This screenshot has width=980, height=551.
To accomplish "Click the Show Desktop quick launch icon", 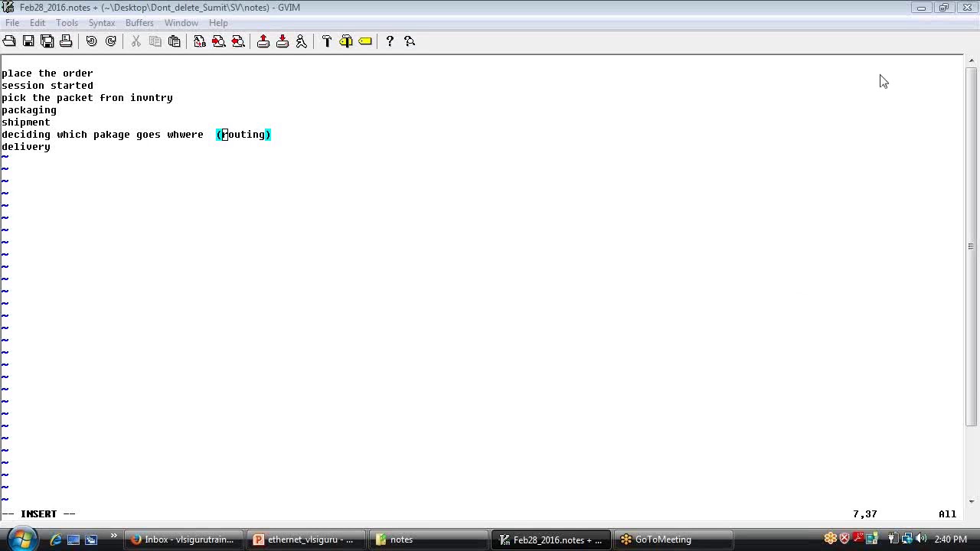I will point(73,540).
